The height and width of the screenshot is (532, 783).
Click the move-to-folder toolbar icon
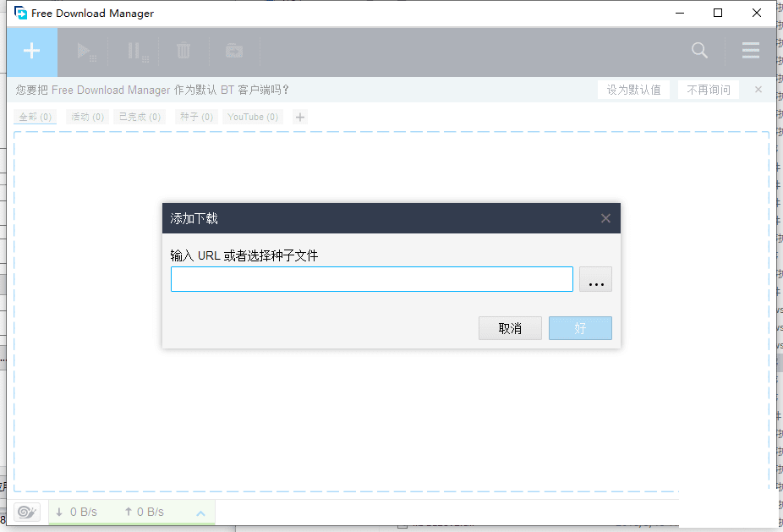click(234, 51)
